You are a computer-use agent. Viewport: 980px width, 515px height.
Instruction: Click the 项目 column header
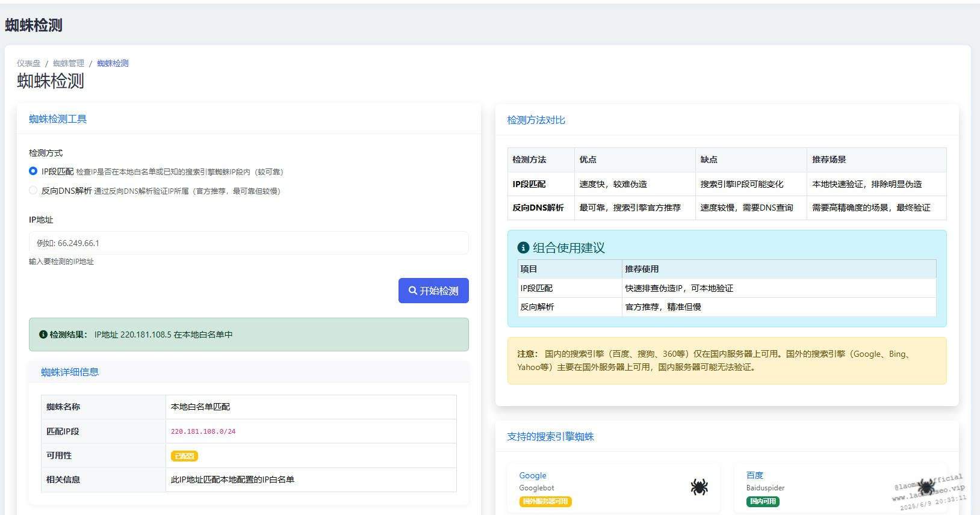[x=569, y=269]
